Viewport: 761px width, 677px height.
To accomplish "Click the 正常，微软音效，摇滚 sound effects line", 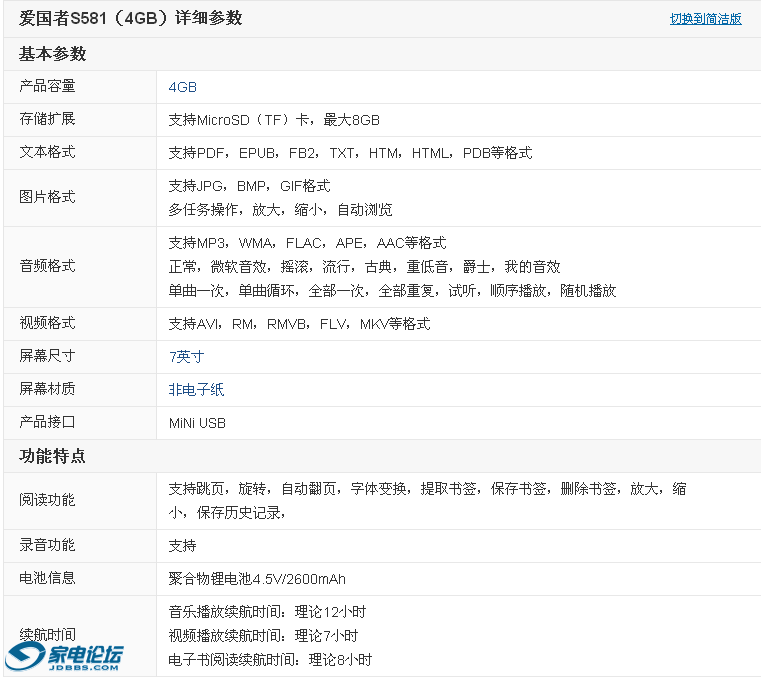I will [x=364, y=266].
